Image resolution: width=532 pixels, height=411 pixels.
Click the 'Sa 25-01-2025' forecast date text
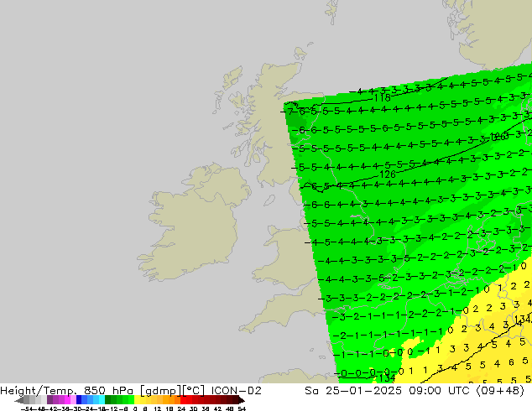pos(353,391)
